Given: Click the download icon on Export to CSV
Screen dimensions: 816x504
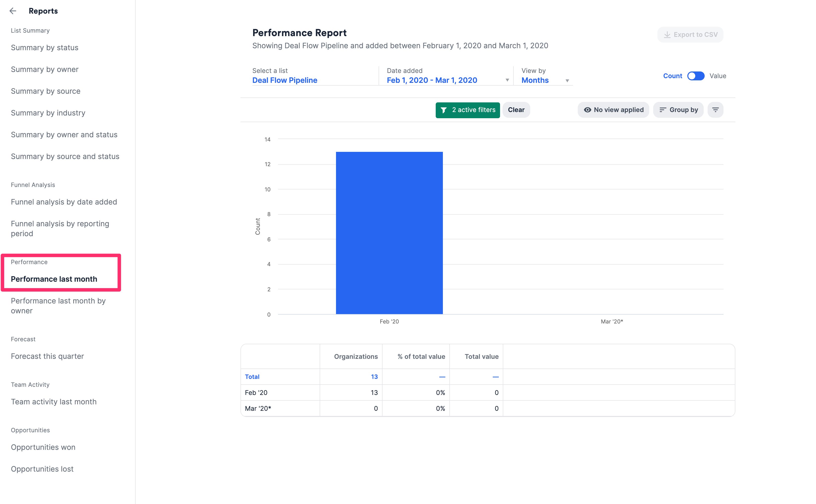Looking at the screenshot, I should coord(667,34).
